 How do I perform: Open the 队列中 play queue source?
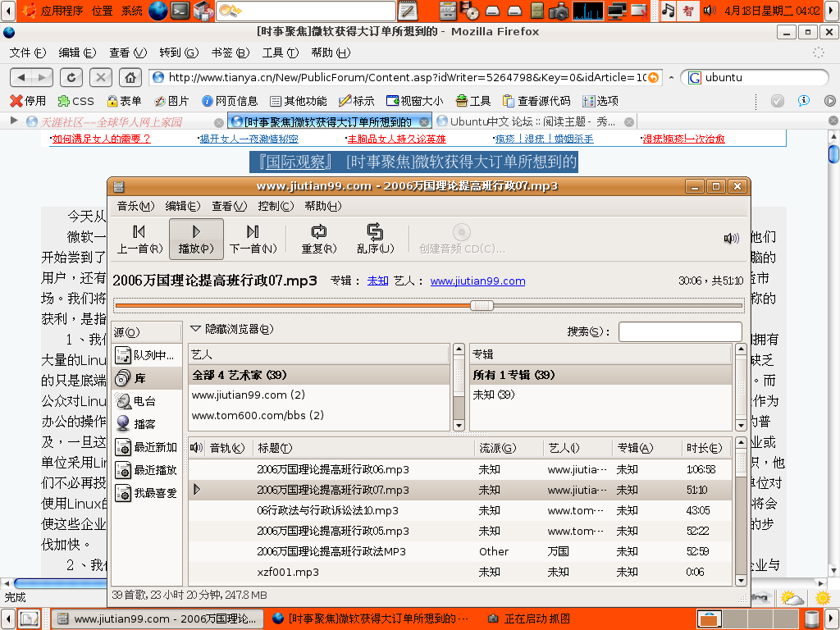click(146, 355)
